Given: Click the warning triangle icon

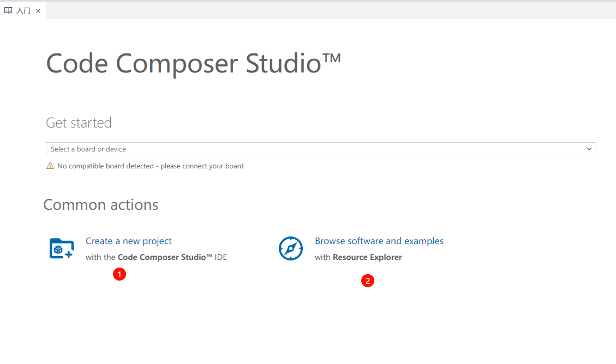Looking at the screenshot, I should (50, 166).
